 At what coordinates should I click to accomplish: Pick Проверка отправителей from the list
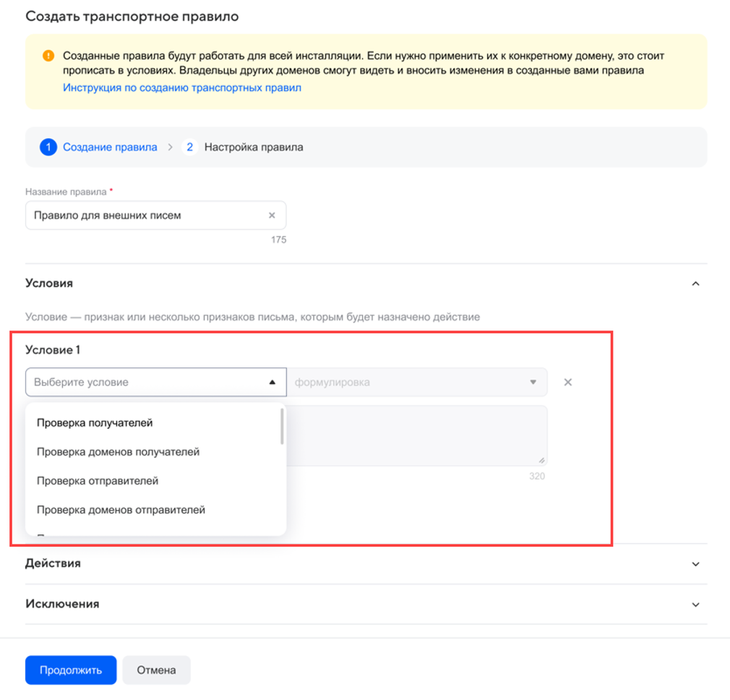click(98, 481)
